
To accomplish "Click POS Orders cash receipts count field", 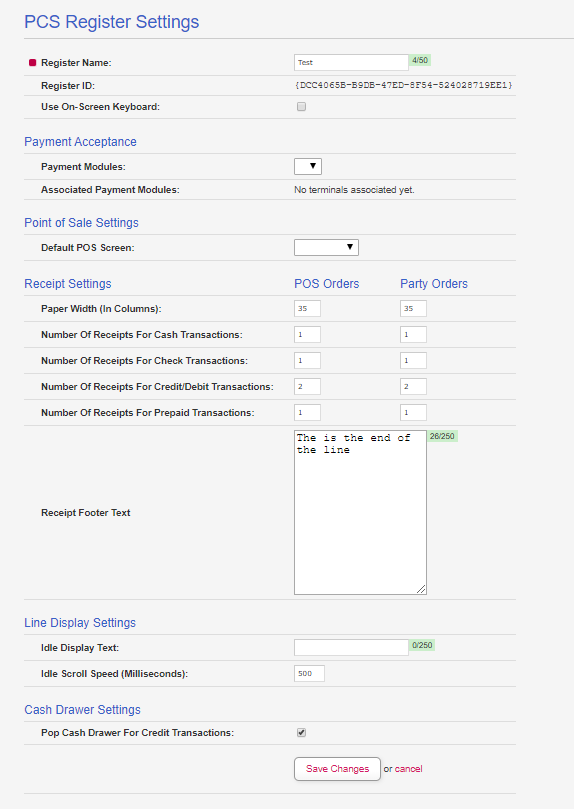I will 307,334.
